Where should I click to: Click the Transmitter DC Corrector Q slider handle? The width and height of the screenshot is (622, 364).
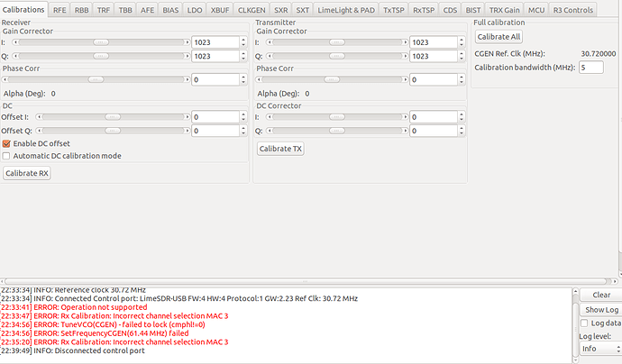[x=337, y=131]
